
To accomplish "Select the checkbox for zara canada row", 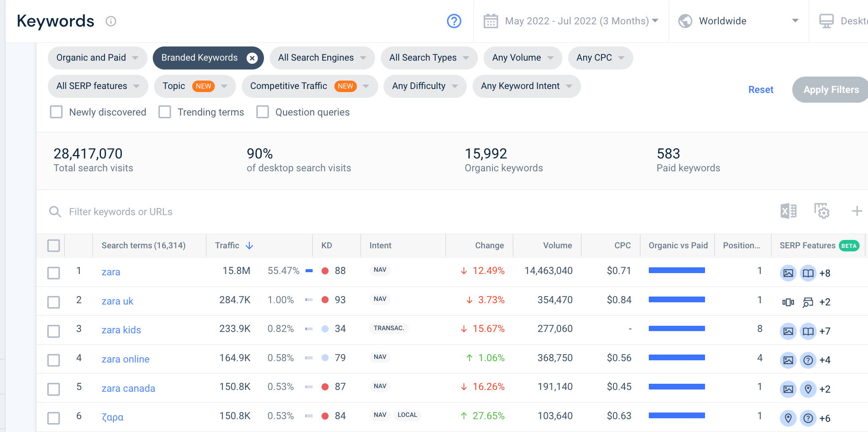I will (x=54, y=389).
